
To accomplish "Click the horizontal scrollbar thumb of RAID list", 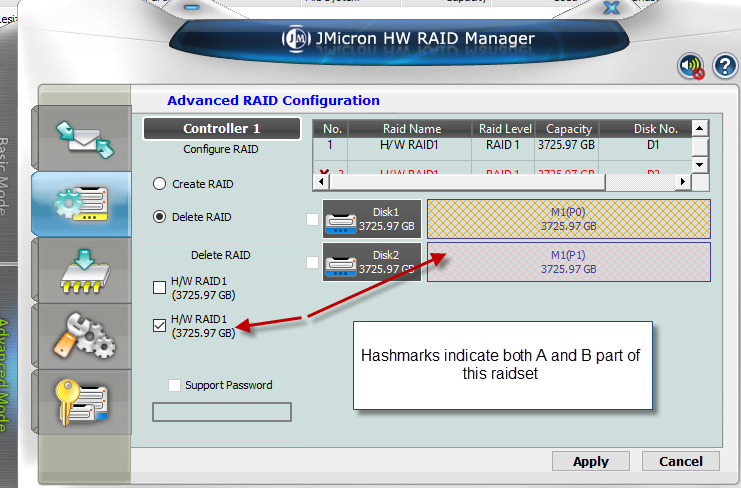I will tap(467, 181).
